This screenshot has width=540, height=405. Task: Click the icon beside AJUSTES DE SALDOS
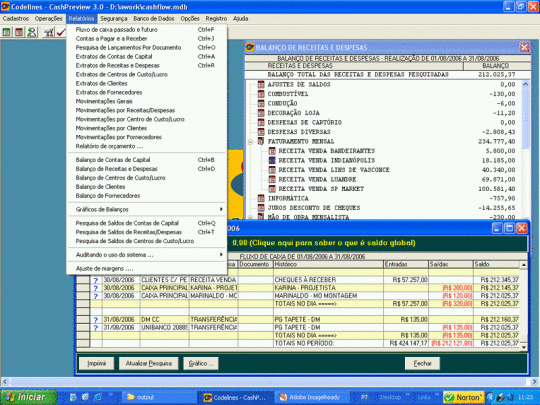261,84
